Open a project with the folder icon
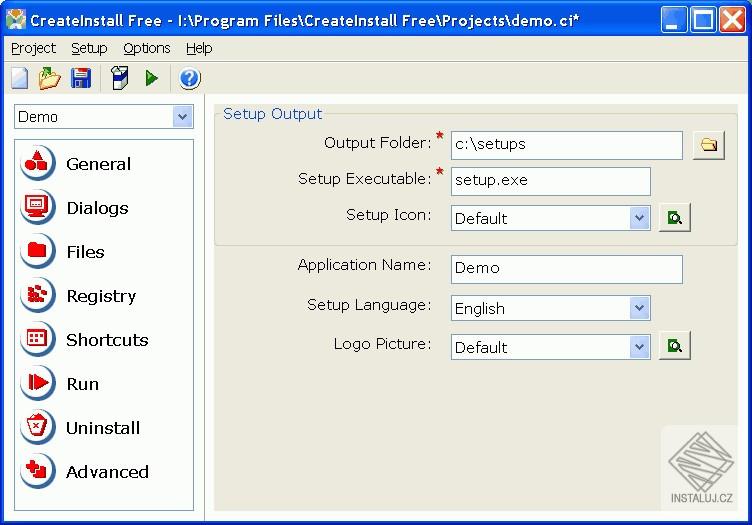The height and width of the screenshot is (525, 752). (x=49, y=78)
